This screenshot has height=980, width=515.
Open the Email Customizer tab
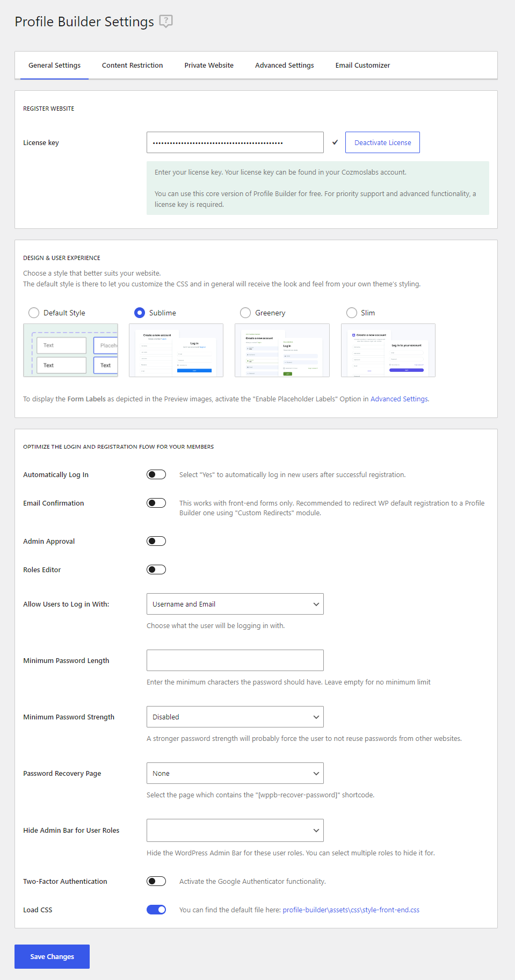click(362, 66)
